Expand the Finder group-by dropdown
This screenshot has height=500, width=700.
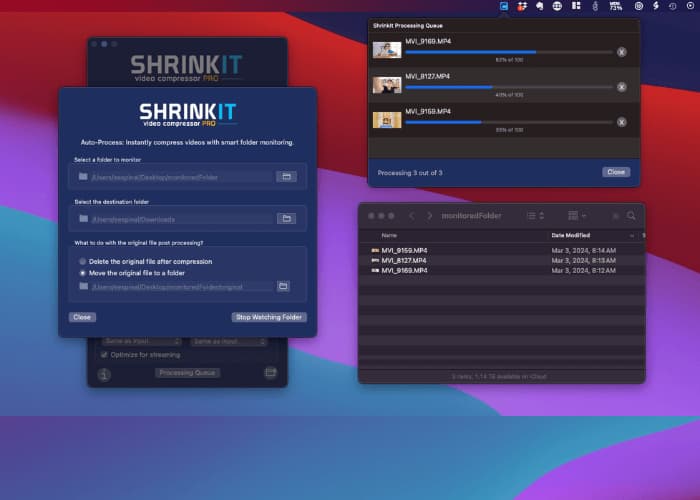click(x=578, y=216)
